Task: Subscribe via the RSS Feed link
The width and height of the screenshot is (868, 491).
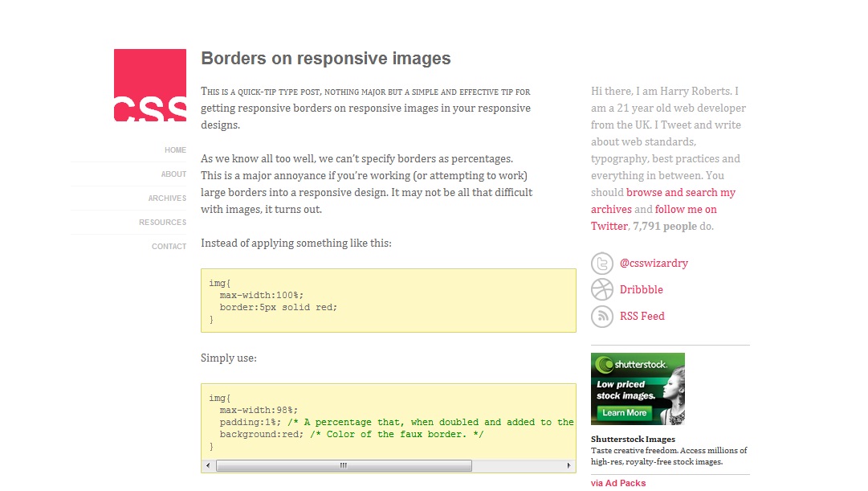Action: pos(642,317)
